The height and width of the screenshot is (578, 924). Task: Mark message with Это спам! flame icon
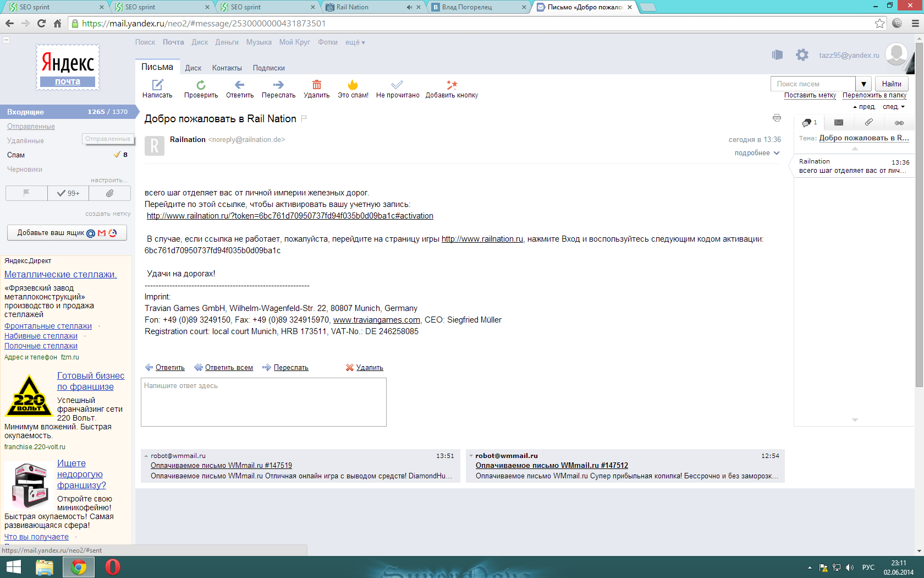click(353, 85)
